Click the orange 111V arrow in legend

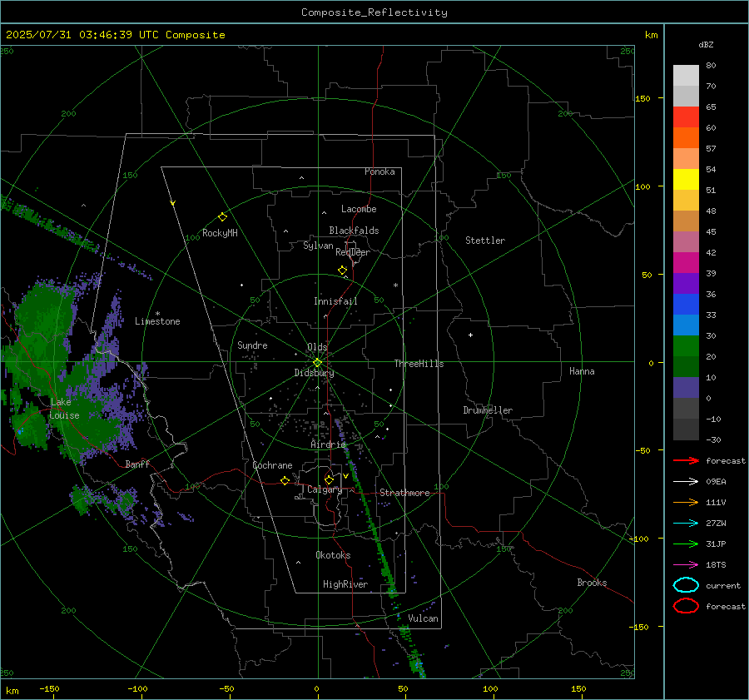click(686, 502)
